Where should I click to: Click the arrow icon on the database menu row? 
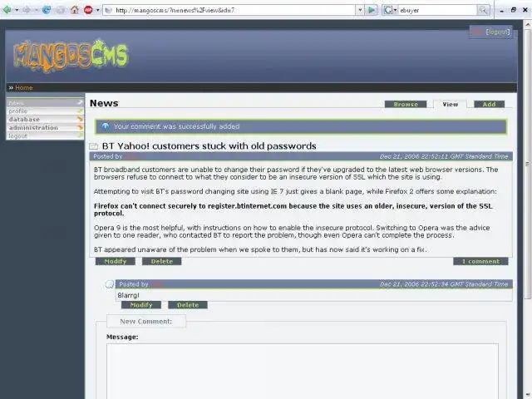click(x=80, y=119)
